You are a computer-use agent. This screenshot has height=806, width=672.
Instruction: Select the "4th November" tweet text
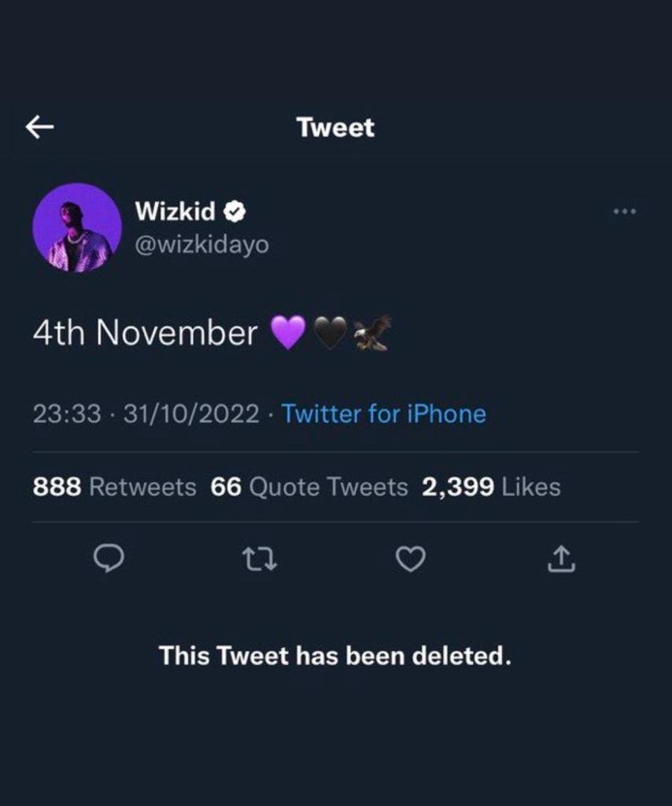pos(145,333)
